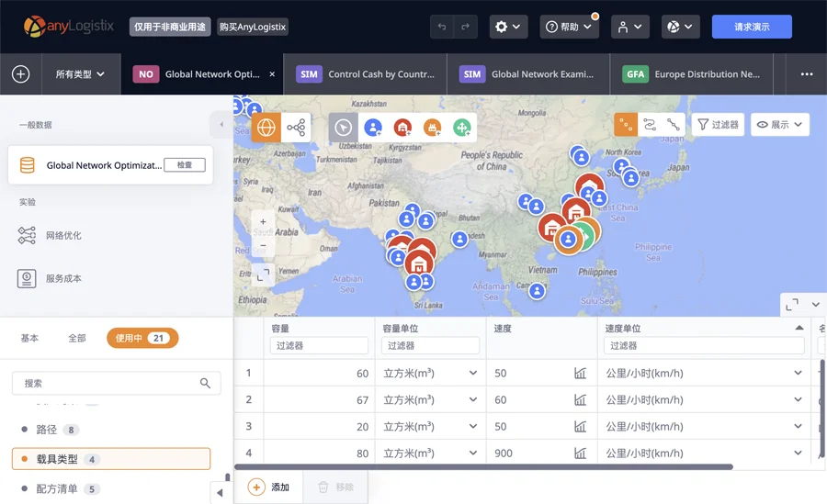Switch to Global Network Exami... tab
The width and height of the screenshot is (827, 504).
(x=528, y=74)
